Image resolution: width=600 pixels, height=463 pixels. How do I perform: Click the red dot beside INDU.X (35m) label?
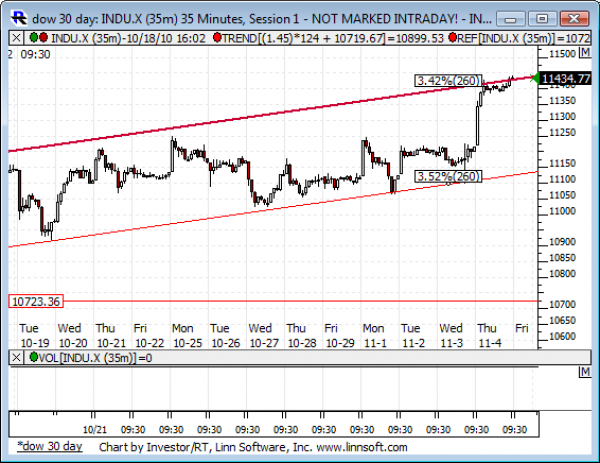pyautogui.click(x=43, y=37)
